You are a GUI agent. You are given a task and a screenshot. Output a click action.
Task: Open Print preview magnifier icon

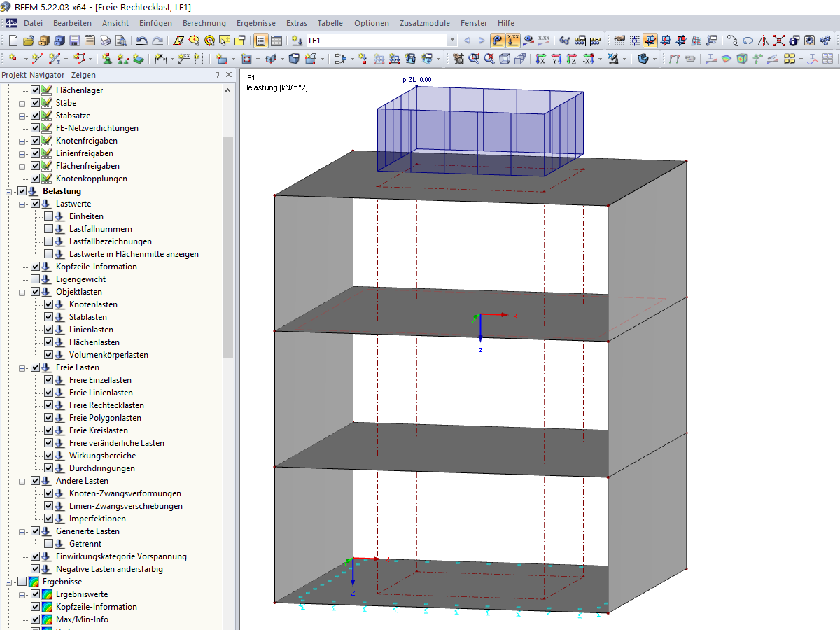[x=121, y=41]
